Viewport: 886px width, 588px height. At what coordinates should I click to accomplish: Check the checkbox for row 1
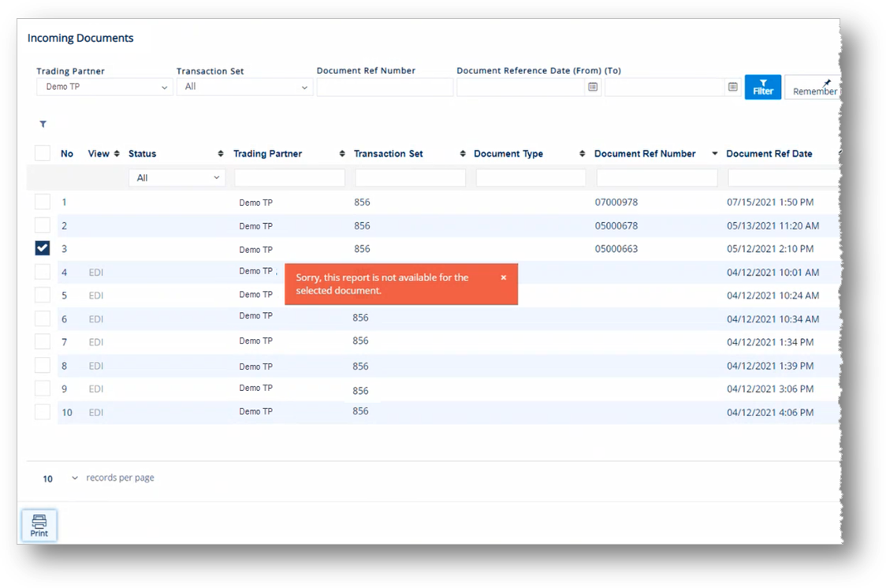tap(43, 202)
